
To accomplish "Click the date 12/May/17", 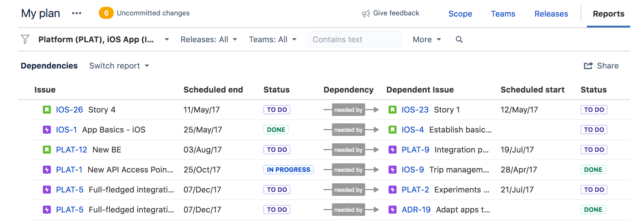I will pos(519,110).
